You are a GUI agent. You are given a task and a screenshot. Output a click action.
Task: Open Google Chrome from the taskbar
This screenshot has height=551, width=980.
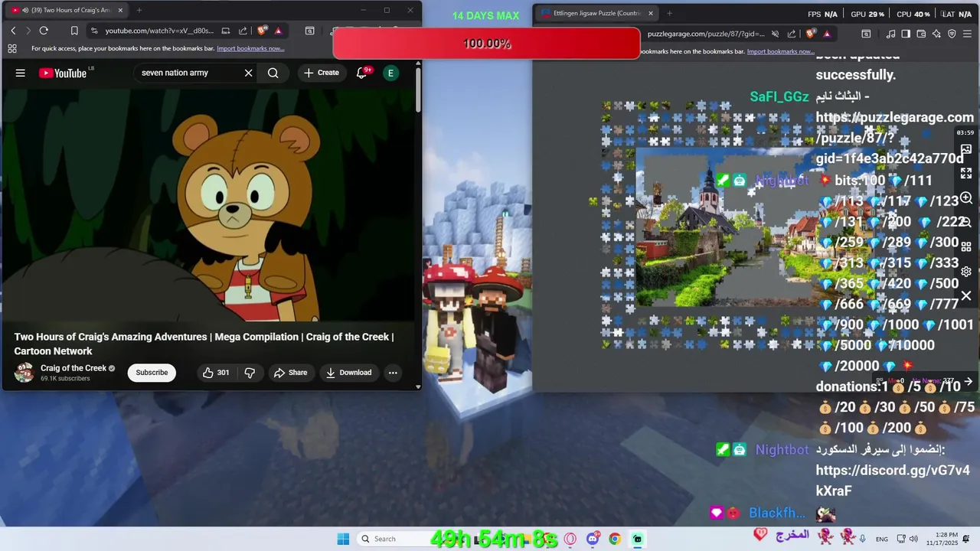615,539
